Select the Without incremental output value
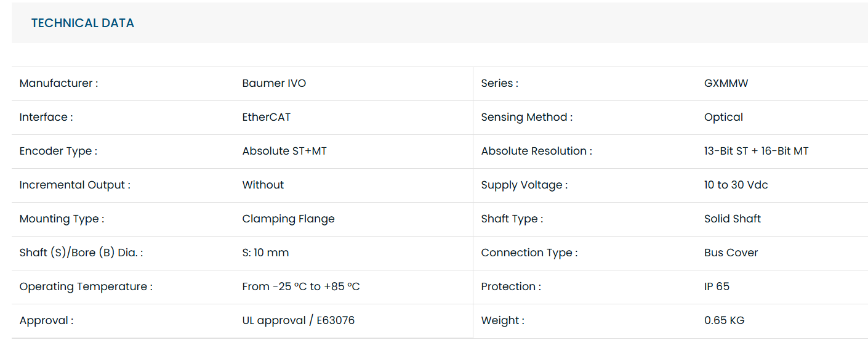 263,185
